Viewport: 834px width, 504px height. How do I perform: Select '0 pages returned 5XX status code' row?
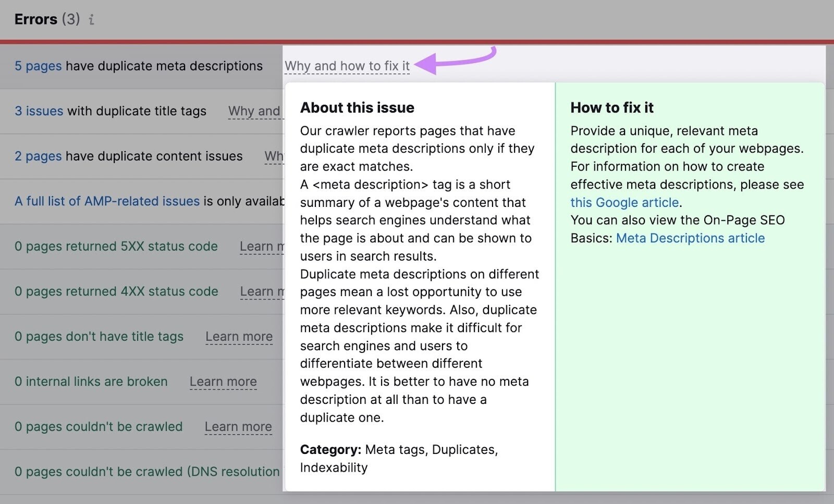click(116, 247)
